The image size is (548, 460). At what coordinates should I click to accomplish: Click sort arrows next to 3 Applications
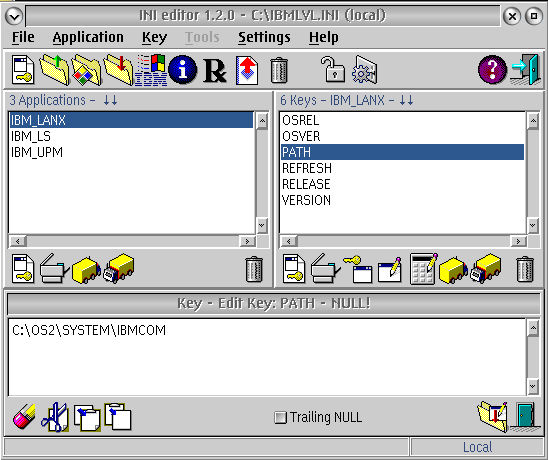pos(110,101)
